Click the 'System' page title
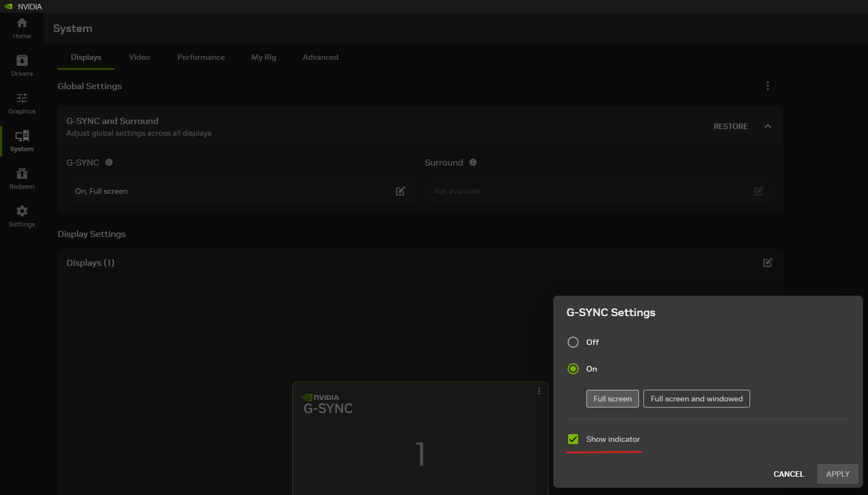Screen dimensions: 868x495 (72, 28)
